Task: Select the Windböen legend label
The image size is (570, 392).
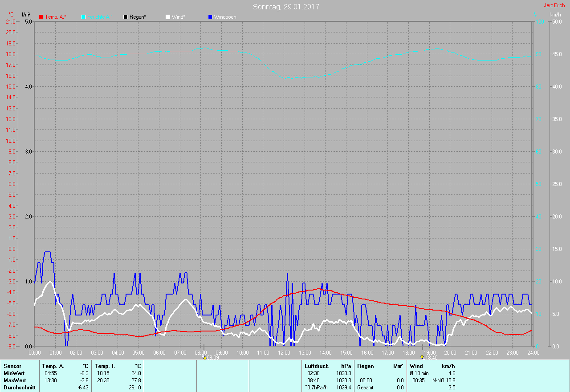Action: [x=225, y=17]
